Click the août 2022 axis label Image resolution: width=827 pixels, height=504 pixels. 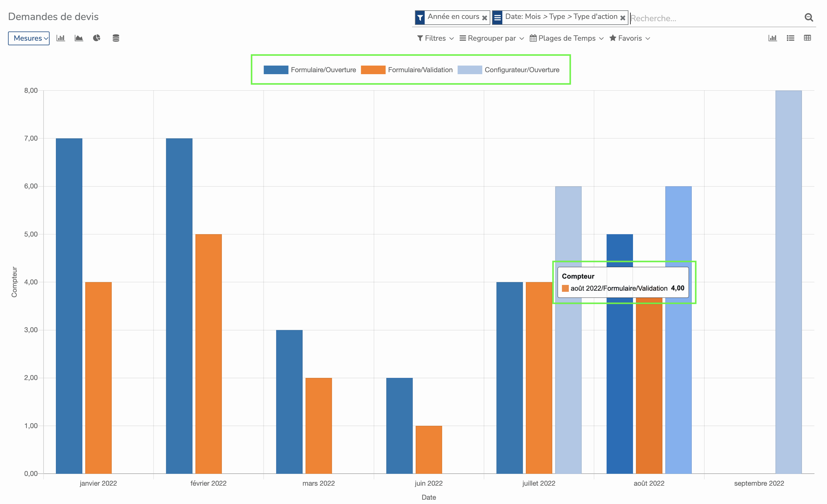pyautogui.click(x=649, y=483)
